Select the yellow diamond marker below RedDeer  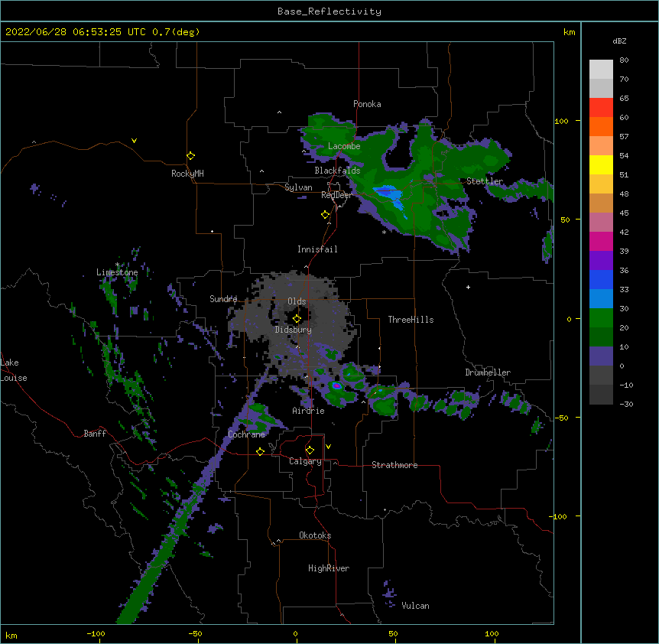pos(325,215)
